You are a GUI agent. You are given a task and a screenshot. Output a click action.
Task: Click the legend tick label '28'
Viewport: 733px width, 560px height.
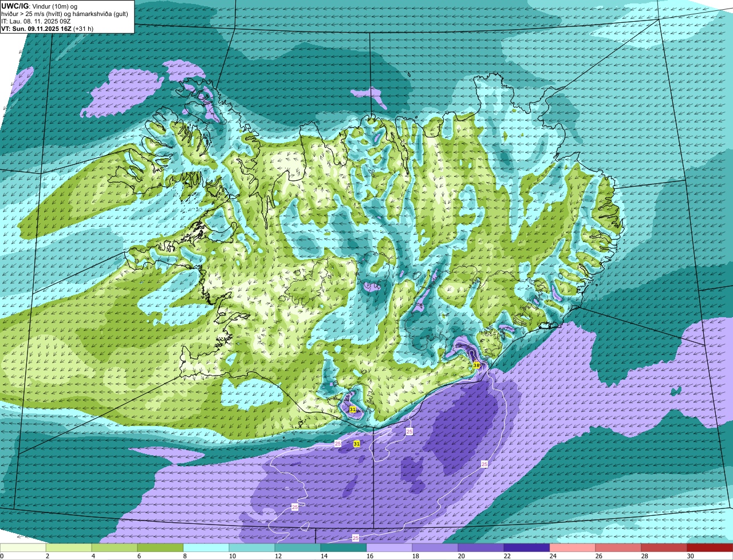[x=644, y=556]
